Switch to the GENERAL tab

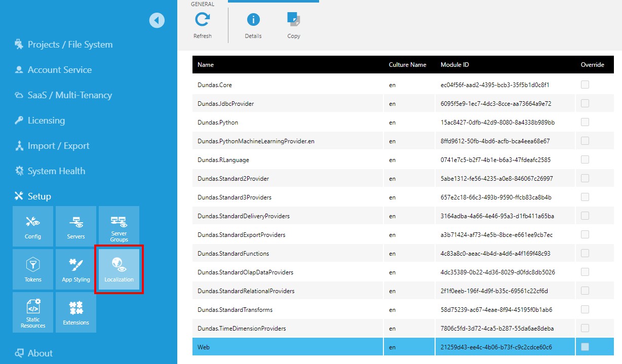pos(202,4)
